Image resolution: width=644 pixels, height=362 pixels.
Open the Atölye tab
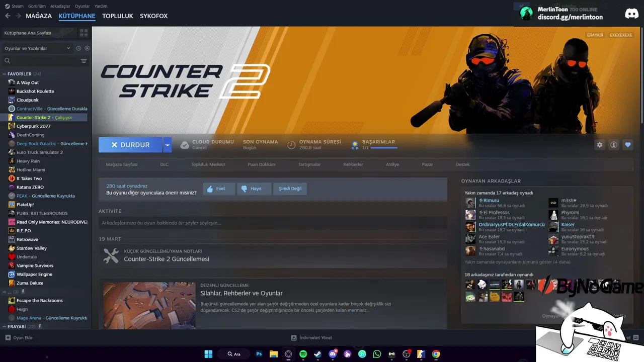click(x=392, y=164)
